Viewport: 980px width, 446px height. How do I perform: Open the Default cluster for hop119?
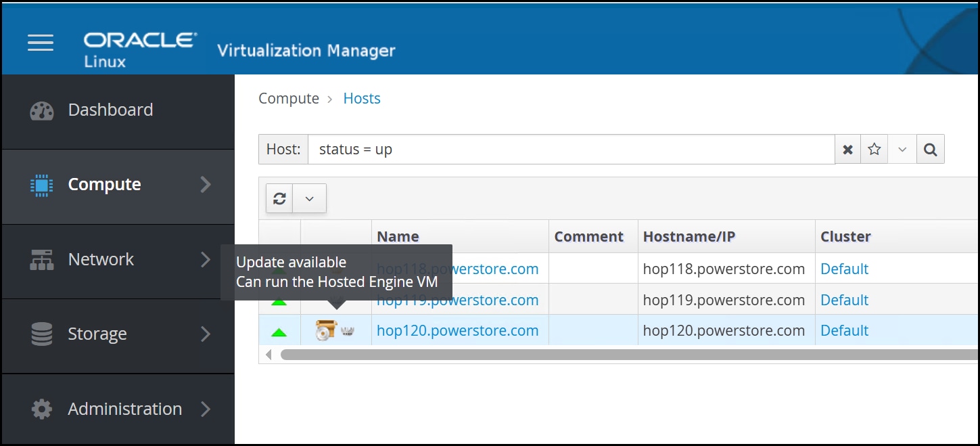[x=845, y=300]
